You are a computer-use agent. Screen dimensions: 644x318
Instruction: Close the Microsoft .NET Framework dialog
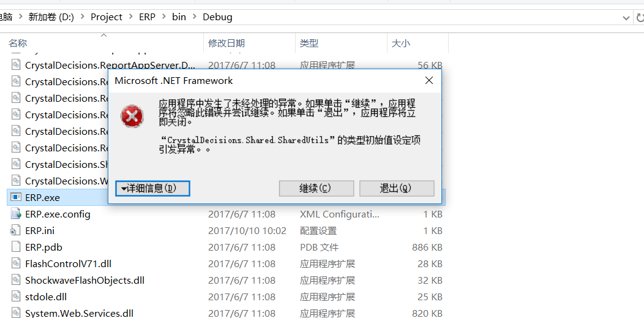coord(429,80)
